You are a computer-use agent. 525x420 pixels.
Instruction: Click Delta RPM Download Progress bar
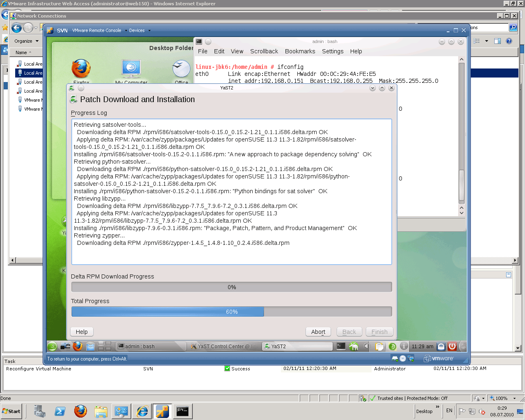[232, 287]
